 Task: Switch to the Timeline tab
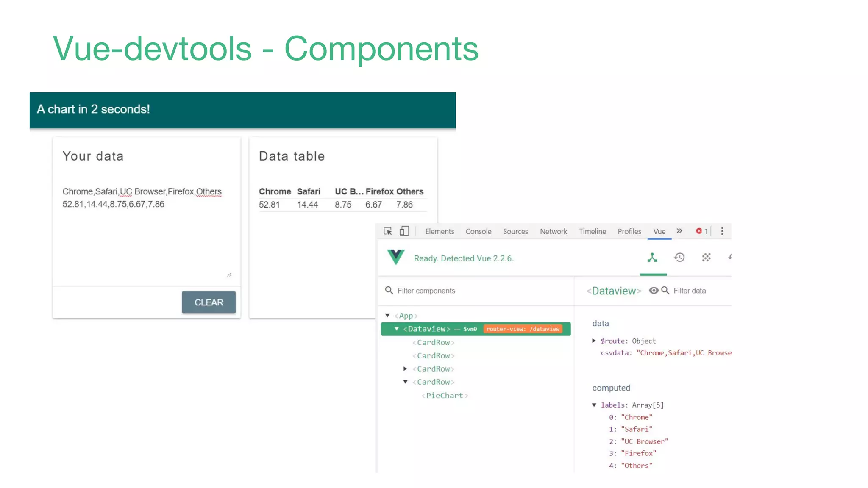(x=593, y=231)
